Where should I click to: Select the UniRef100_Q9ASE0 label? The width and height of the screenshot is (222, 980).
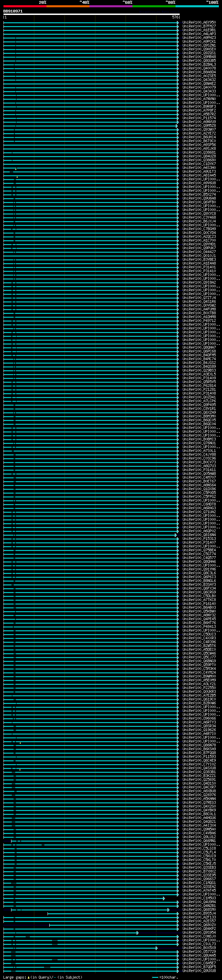click(x=199, y=49)
